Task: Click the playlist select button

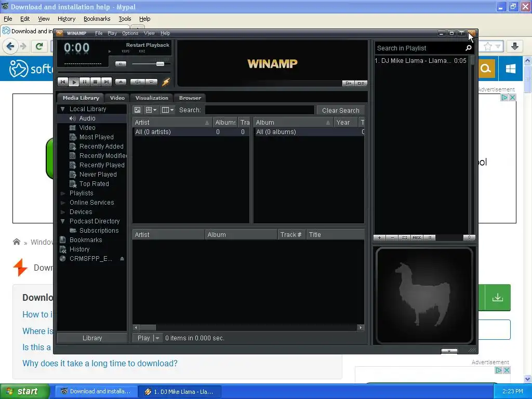Action: coord(404,237)
